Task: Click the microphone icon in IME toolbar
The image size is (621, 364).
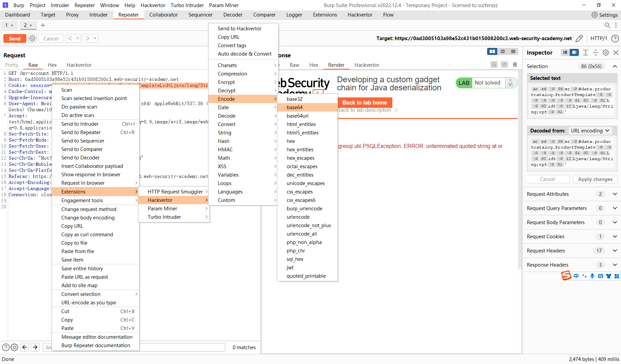Action: click(x=592, y=276)
